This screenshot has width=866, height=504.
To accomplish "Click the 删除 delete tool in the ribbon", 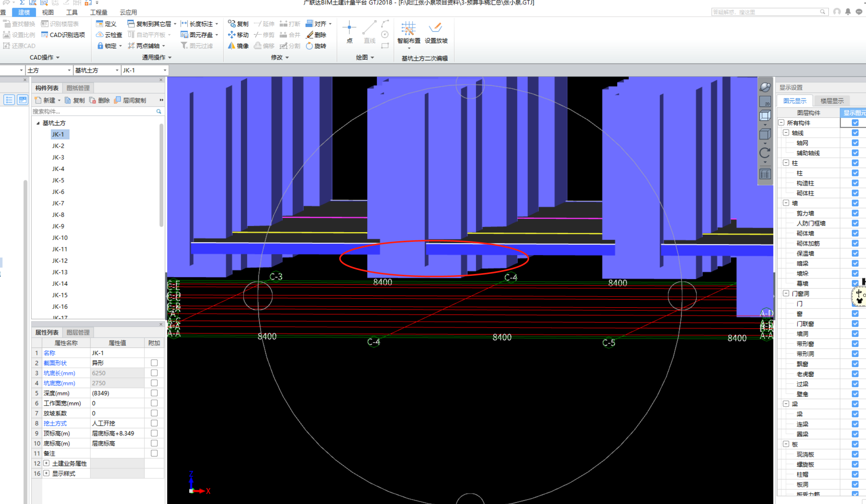I will (x=316, y=35).
